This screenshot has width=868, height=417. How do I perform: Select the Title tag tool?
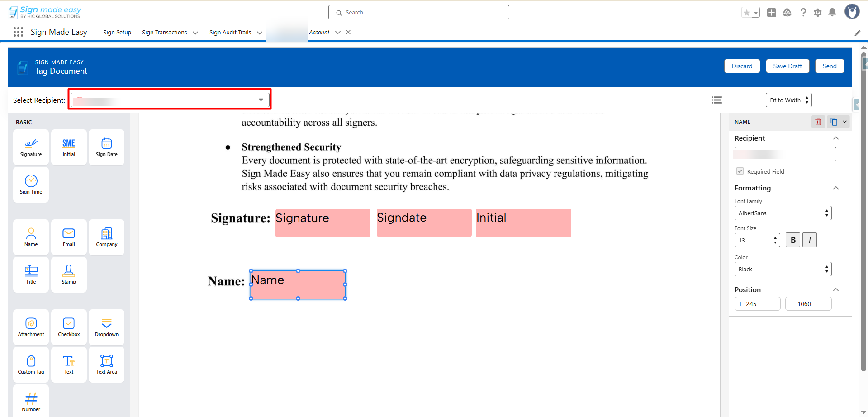tap(31, 275)
